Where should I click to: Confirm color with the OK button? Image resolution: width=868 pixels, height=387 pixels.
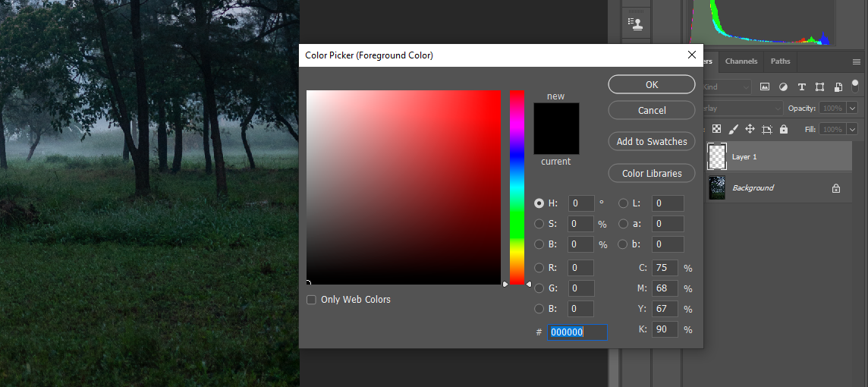tap(652, 85)
